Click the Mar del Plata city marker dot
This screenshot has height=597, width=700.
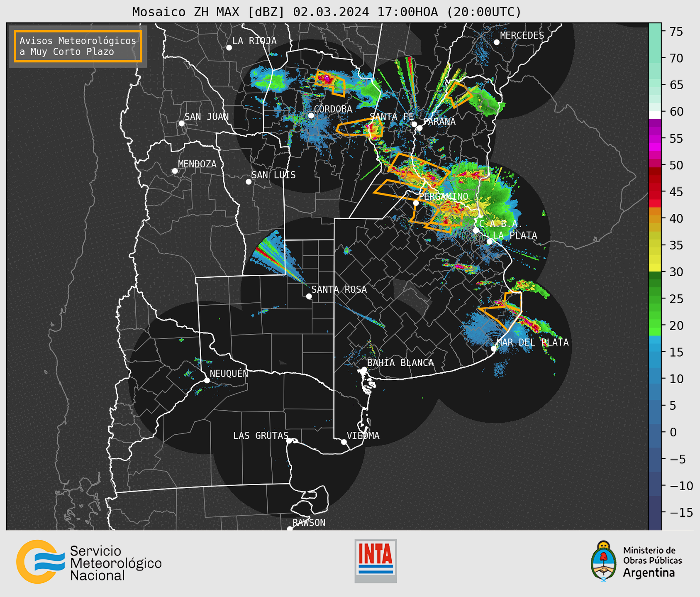click(494, 349)
